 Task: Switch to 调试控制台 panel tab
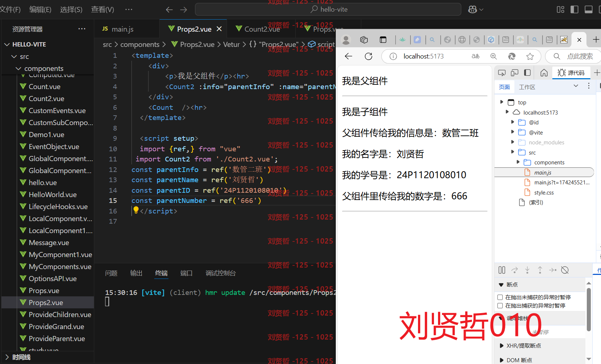tap(220, 273)
